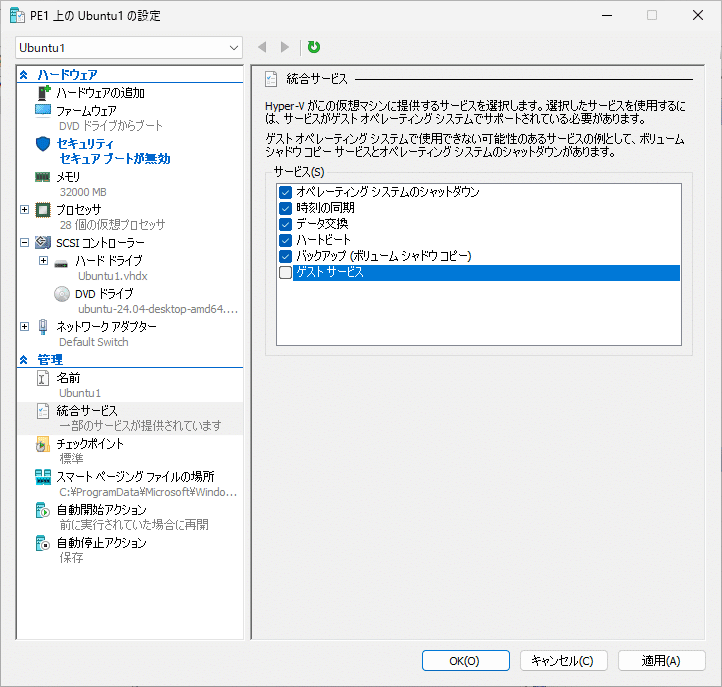Uncheck データ交換 service

click(285, 224)
